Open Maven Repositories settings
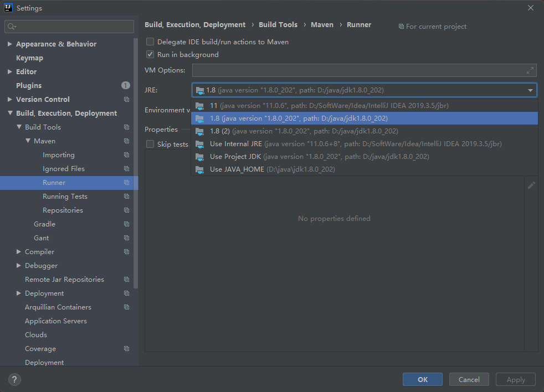Viewport: 544px width, 392px height. (x=63, y=210)
